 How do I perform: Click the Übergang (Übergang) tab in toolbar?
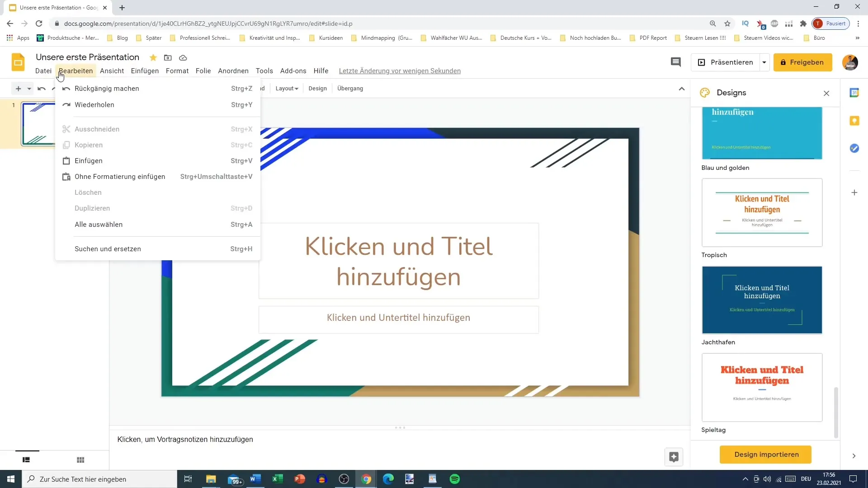coord(352,88)
